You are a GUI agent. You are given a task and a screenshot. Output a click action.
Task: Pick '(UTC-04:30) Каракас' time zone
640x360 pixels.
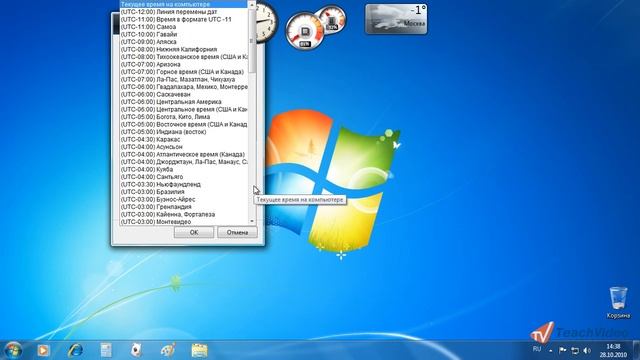184,139
